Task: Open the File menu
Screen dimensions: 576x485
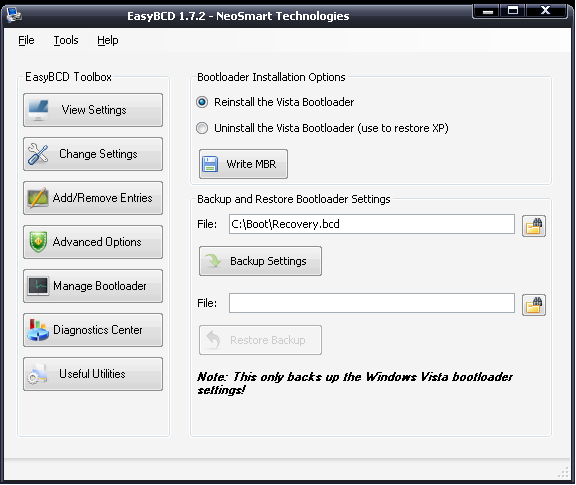Action: (26, 40)
